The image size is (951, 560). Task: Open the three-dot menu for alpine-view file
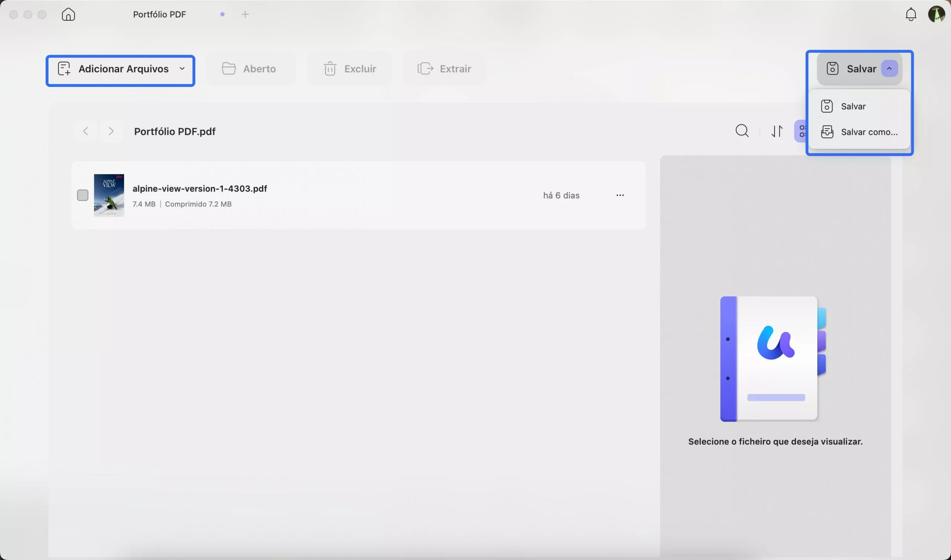pyautogui.click(x=620, y=195)
